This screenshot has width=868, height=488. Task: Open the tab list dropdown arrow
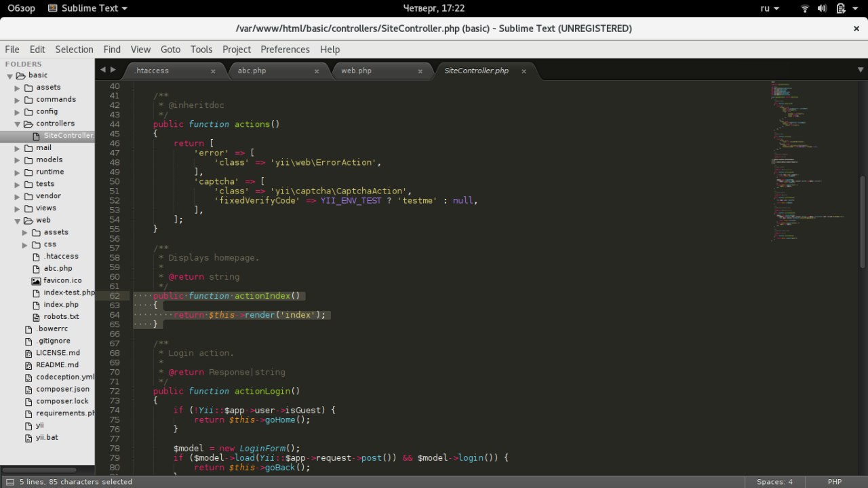860,70
